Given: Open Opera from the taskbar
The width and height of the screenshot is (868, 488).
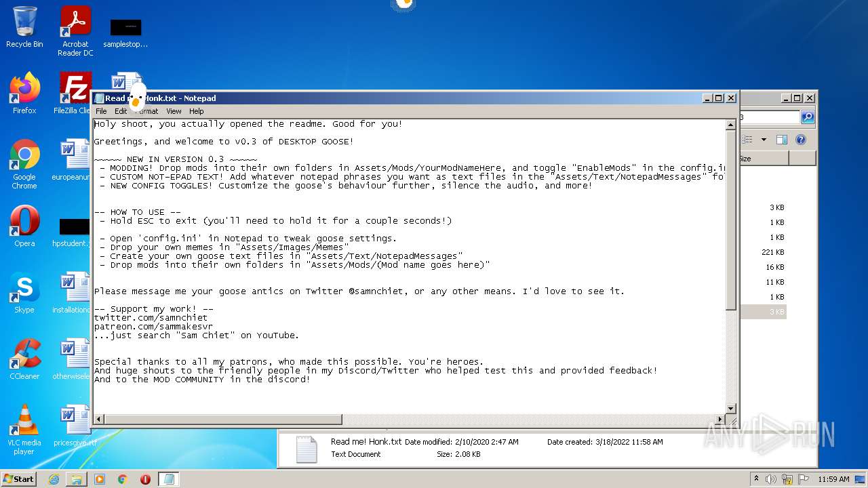Looking at the screenshot, I should (x=145, y=479).
